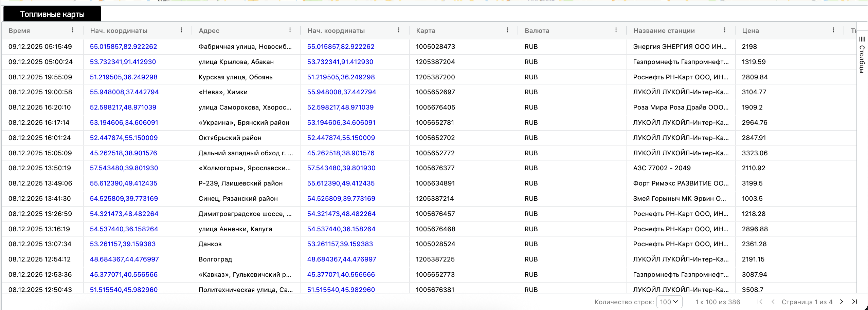
Task: Open the Время column menu icon
Action: click(73, 30)
